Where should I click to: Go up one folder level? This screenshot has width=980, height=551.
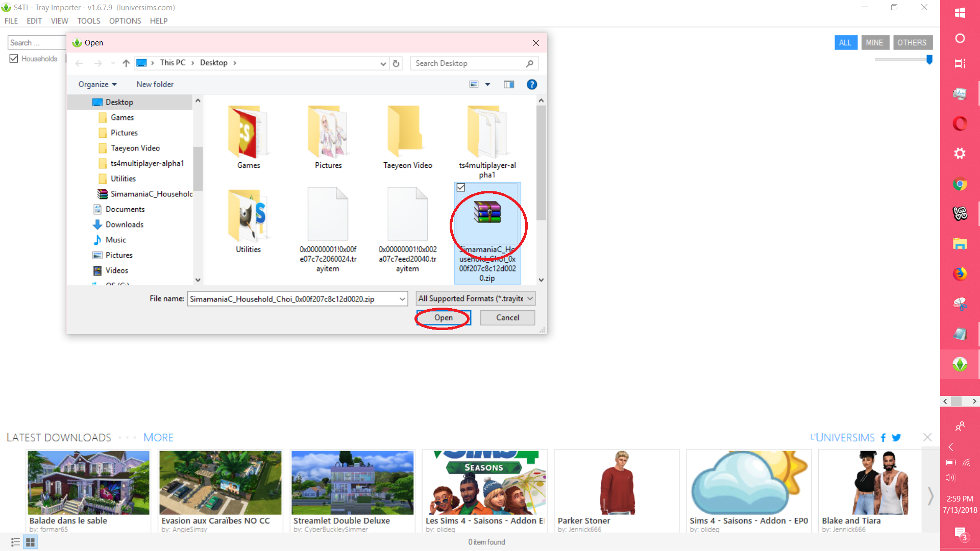pos(126,63)
